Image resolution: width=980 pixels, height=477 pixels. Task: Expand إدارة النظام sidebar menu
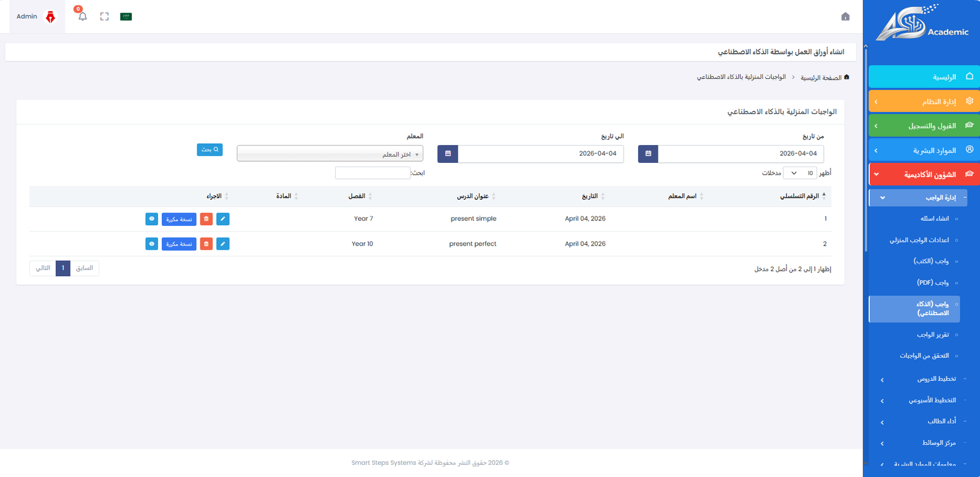[x=924, y=101]
